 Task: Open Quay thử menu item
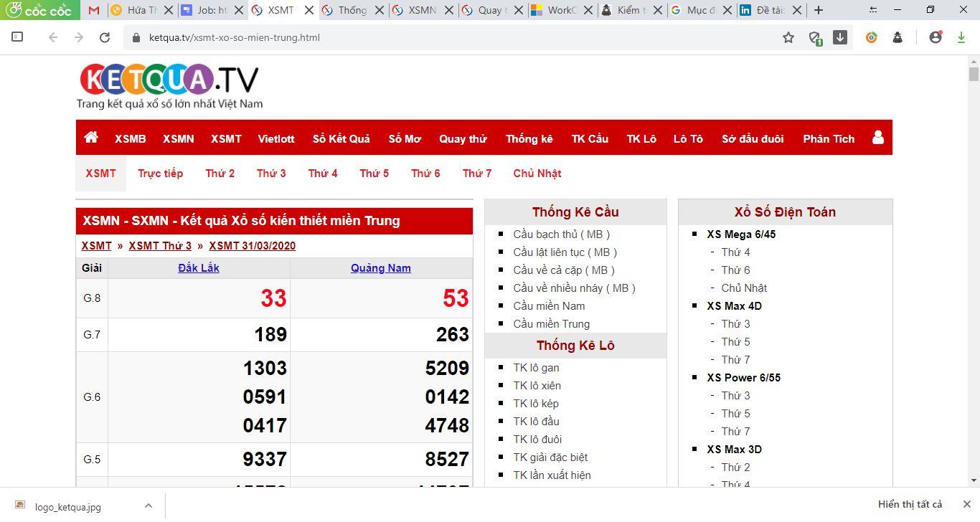(463, 138)
